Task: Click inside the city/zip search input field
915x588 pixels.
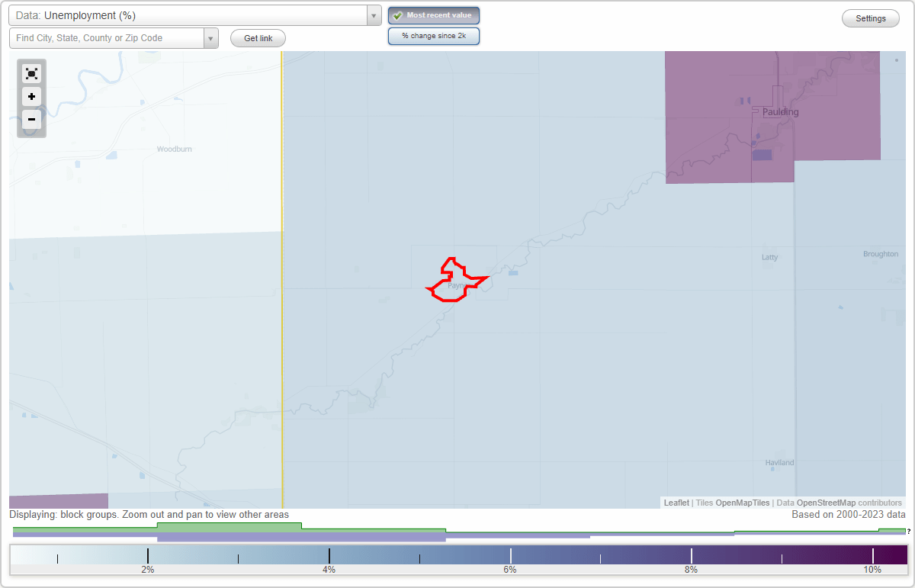Action: coord(107,38)
